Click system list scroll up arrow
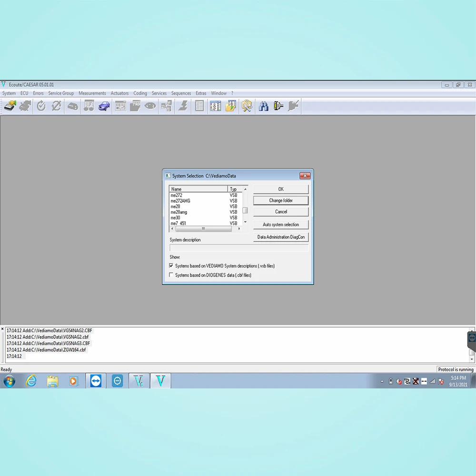This screenshot has width=476, height=476. pyautogui.click(x=245, y=189)
